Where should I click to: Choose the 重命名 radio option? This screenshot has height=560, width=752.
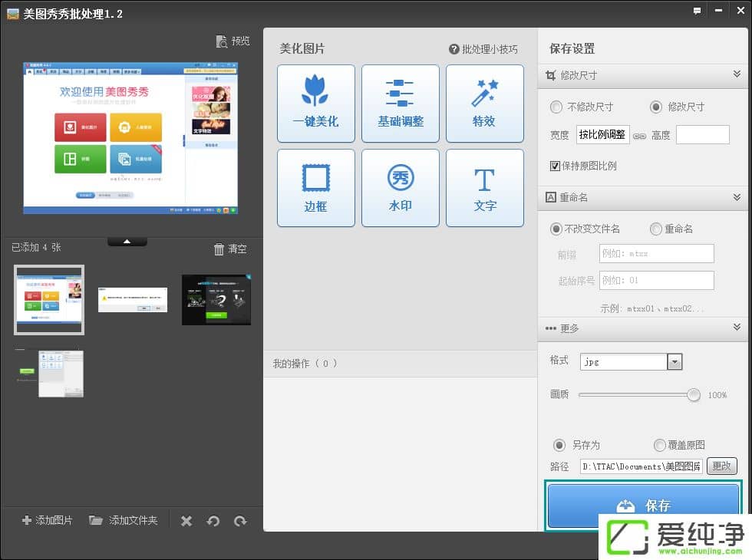click(656, 229)
